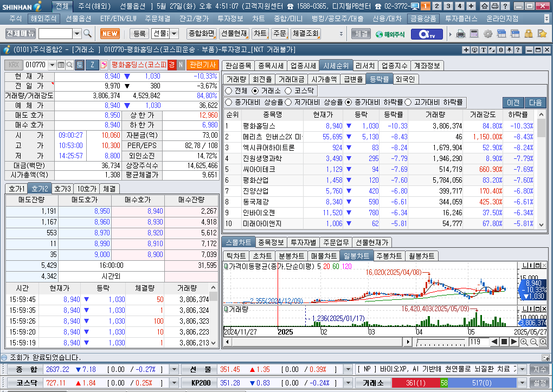553x392 pixels.
Task: Open the 선물 ticker dropdown at bottom
Action: (x=348, y=369)
